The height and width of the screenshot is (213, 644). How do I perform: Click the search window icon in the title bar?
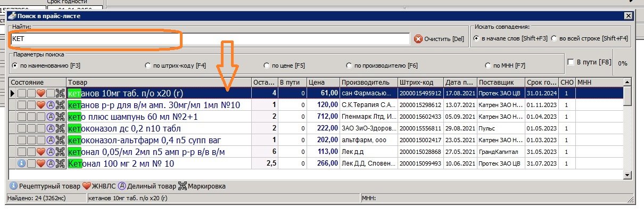(12, 16)
